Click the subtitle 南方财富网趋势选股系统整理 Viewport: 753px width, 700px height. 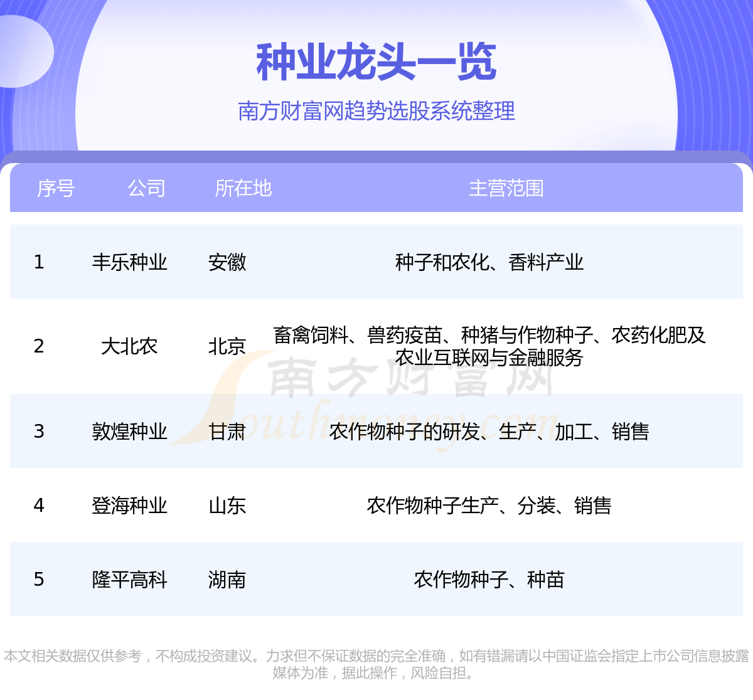tap(376, 111)
